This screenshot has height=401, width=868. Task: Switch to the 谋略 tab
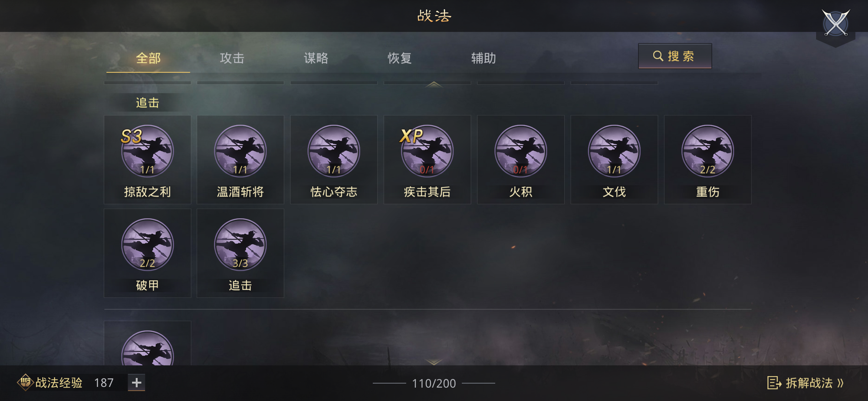tap(316, 58)
